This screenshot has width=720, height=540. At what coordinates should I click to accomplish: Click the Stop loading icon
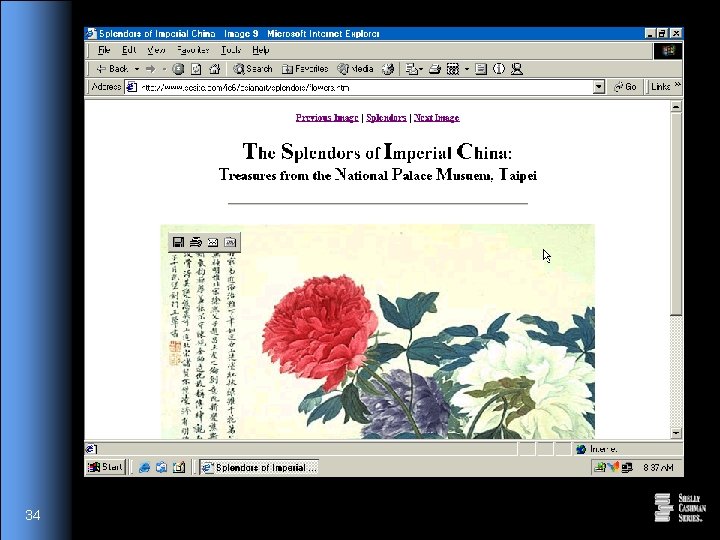click(x=178, y=69)
